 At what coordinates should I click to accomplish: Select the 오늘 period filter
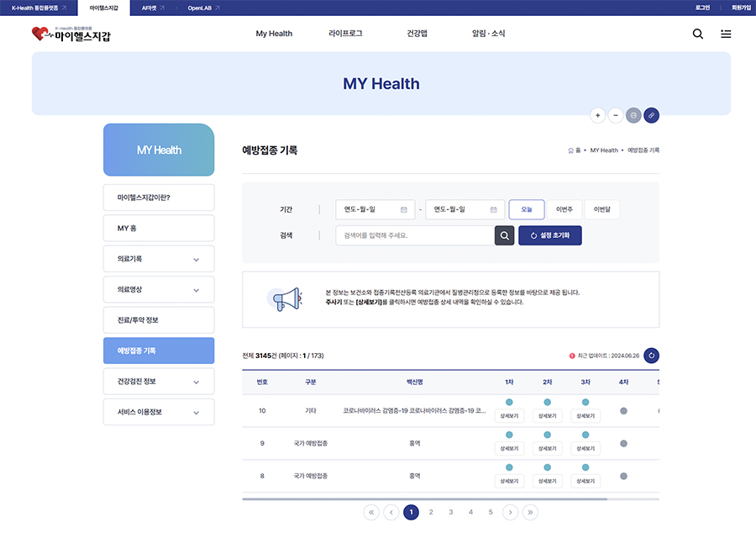tap(527, 209)
